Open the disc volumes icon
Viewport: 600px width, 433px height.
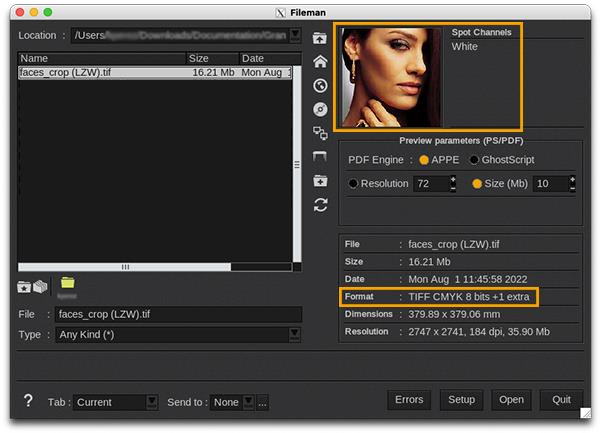320,109
